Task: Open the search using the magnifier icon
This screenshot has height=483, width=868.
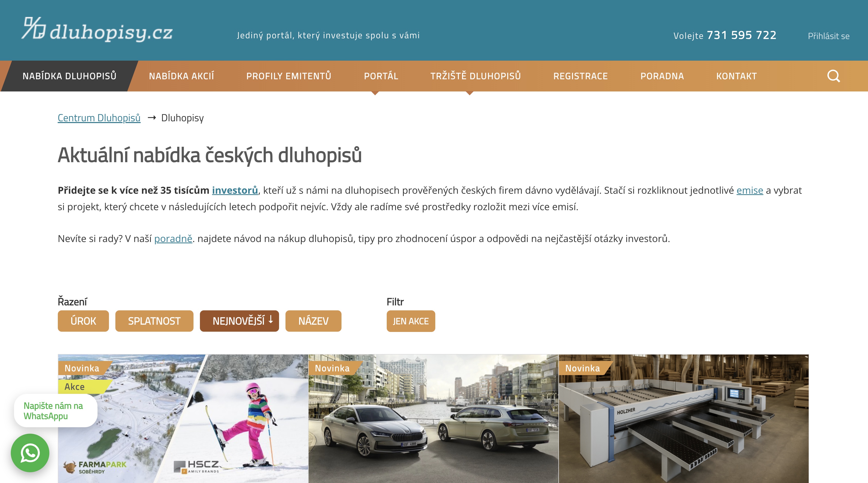Action: click(834, 76)
